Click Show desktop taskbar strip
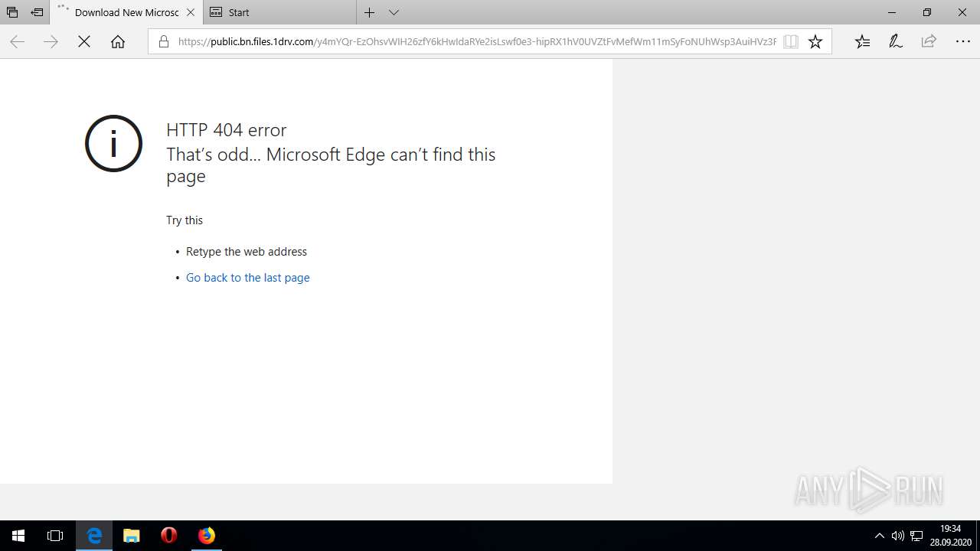980x551 pixels. point(978,536)
